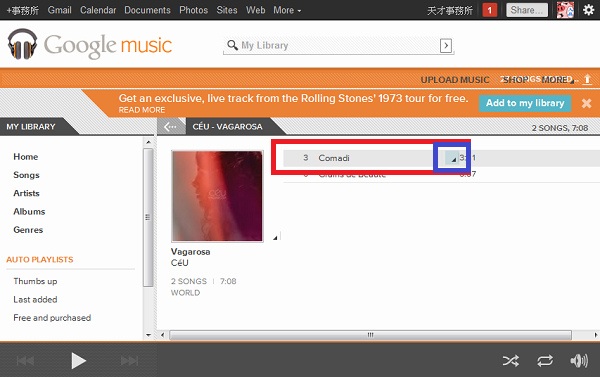
Task: Select the Comadi song row
Action: point(442,158)
